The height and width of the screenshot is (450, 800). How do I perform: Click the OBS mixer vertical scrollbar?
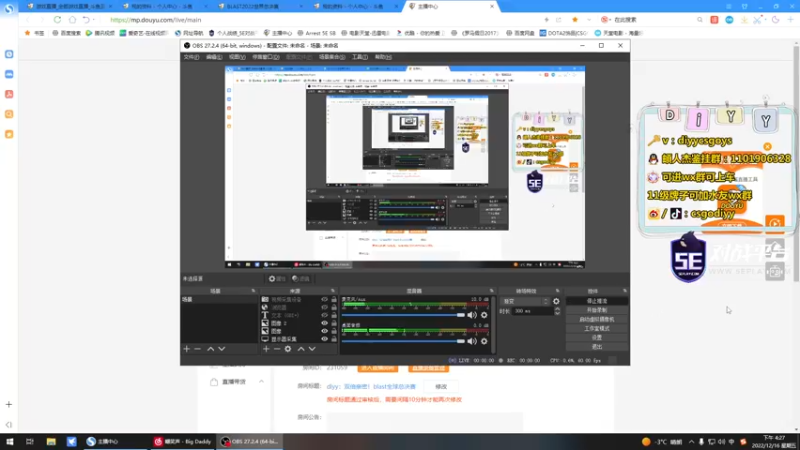coord(493,324)
